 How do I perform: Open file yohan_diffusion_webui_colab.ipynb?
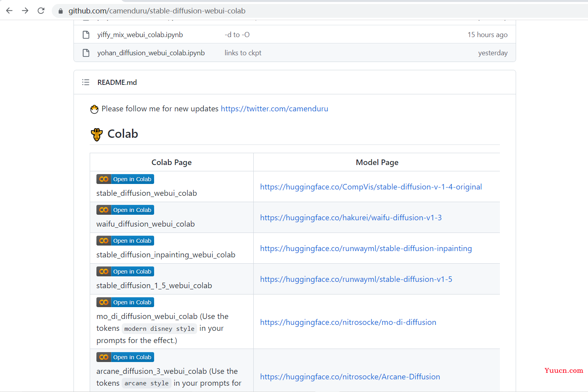(151, 53)
